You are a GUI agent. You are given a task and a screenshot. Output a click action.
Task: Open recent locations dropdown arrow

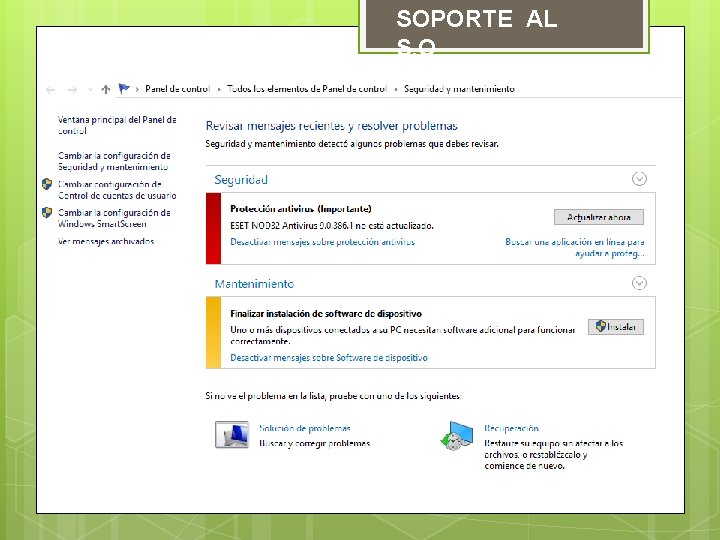tap(90, 90)
